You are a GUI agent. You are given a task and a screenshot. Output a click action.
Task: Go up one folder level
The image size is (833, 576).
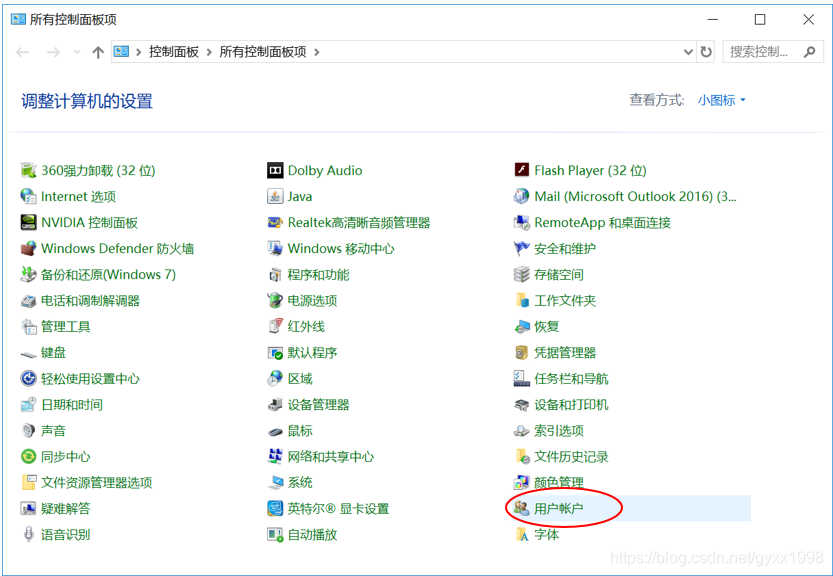click(x=98, y=52)
